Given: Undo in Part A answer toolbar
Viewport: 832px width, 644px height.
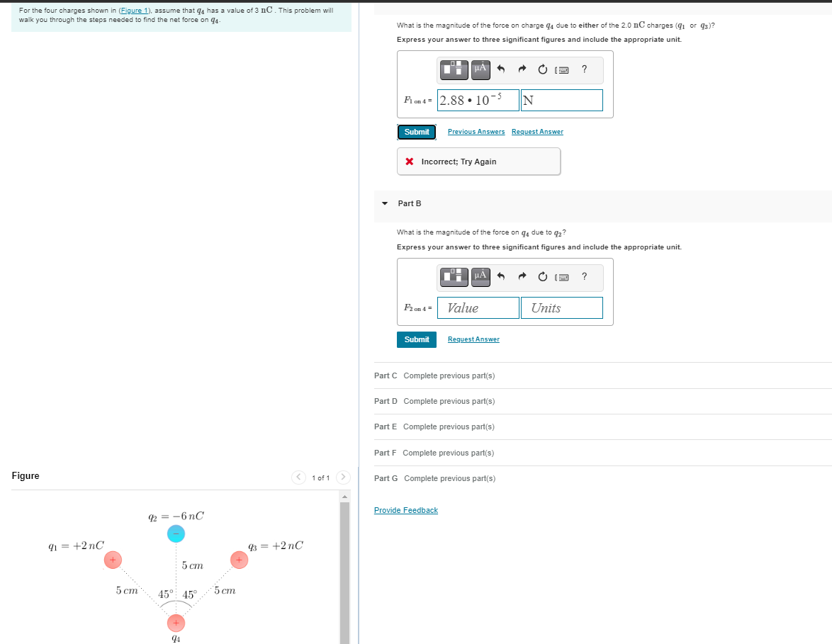Looking at the screenshot, I should tap(500, 69).
